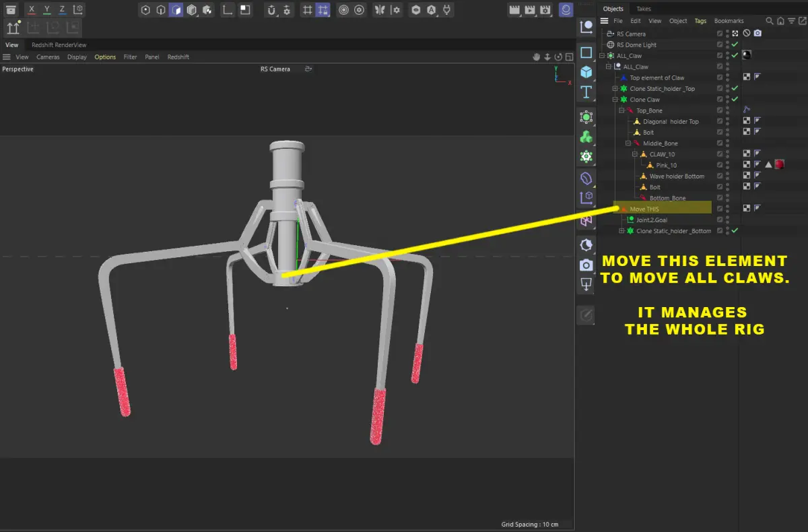This screenshot has width=808, height=532.
Task: Add Null object from side palette
Action: click(586, 27)
